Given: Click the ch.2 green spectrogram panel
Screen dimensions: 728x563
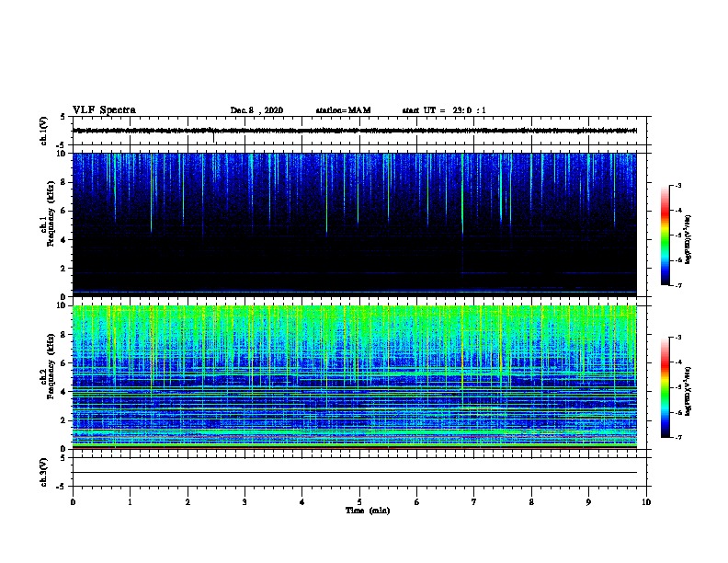Looking at the screenshot, I should point(355,377).
